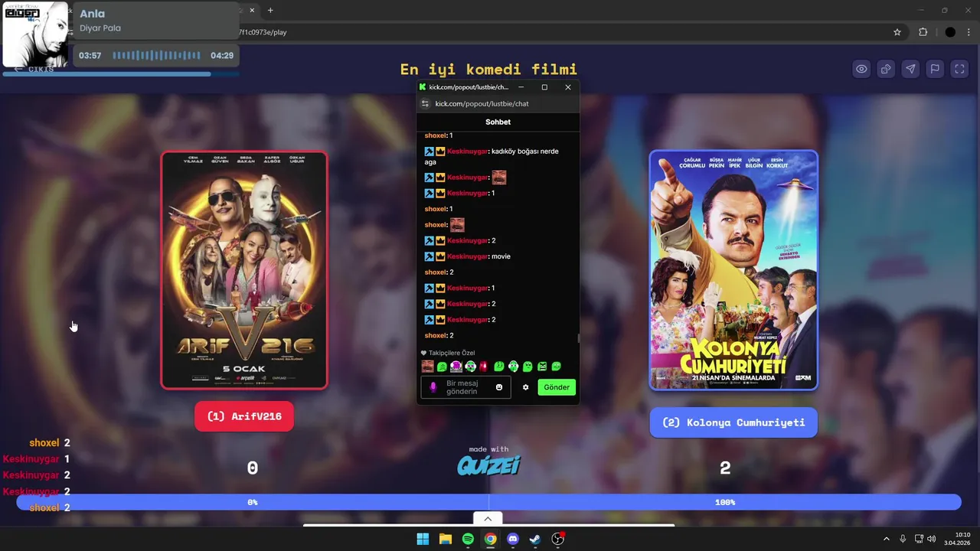The image size is (980, 551).
Task: Open Spotify from the taskbar
Action: pyautogui.click(x=468, y=539)
